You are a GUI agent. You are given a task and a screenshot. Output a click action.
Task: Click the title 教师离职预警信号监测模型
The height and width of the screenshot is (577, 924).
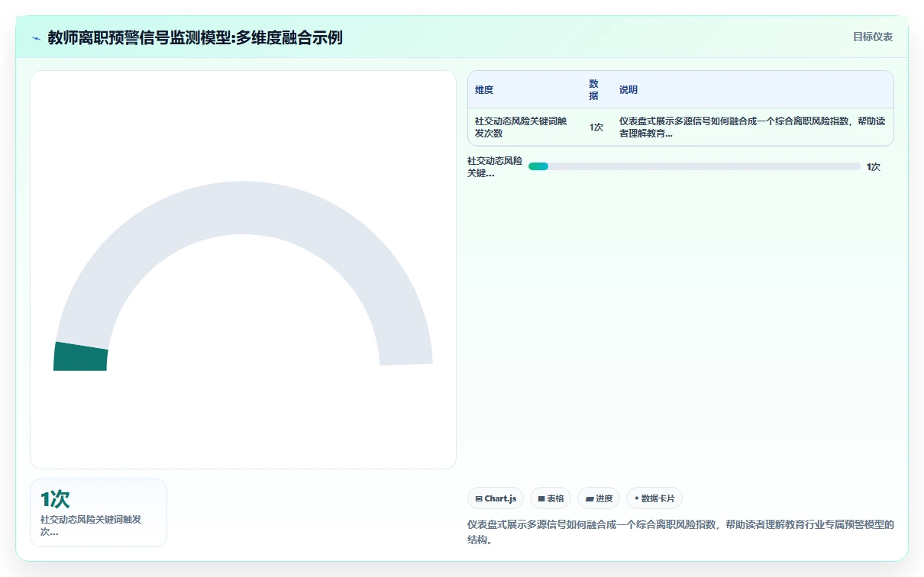[195, 37]
